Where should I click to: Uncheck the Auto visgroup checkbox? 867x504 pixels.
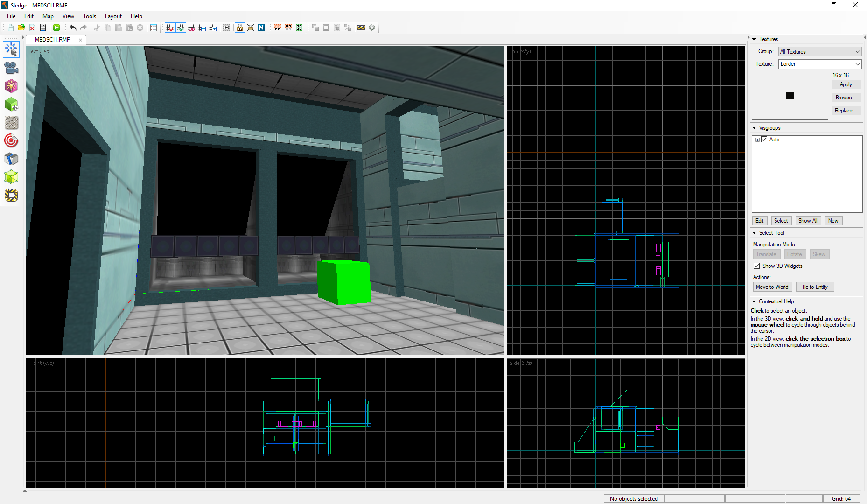pos(764,140)
